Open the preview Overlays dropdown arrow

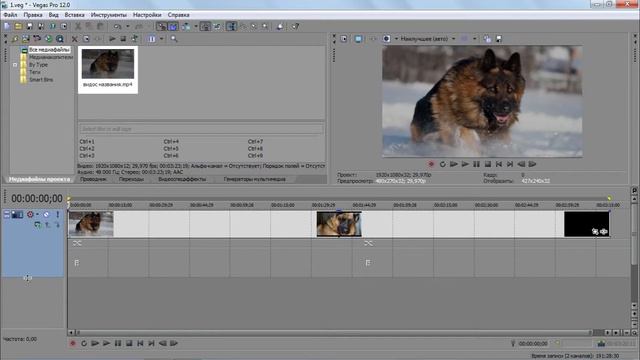[474, 39]
